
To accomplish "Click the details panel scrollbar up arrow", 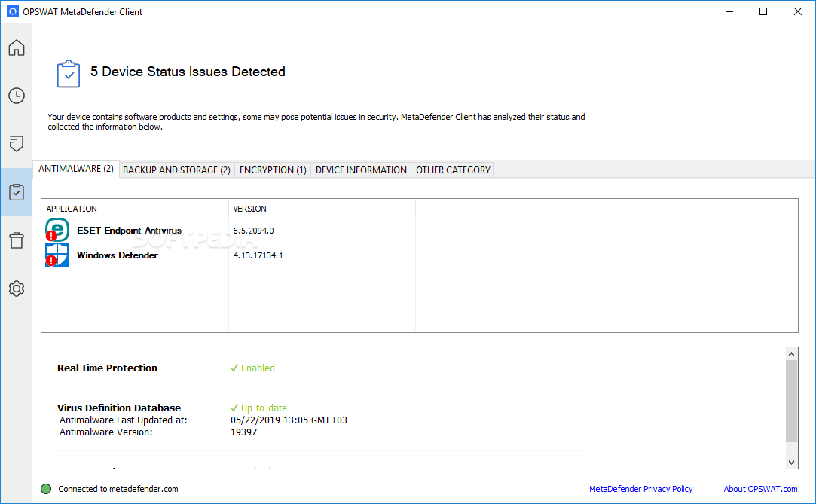I will [x=791, y=354].
